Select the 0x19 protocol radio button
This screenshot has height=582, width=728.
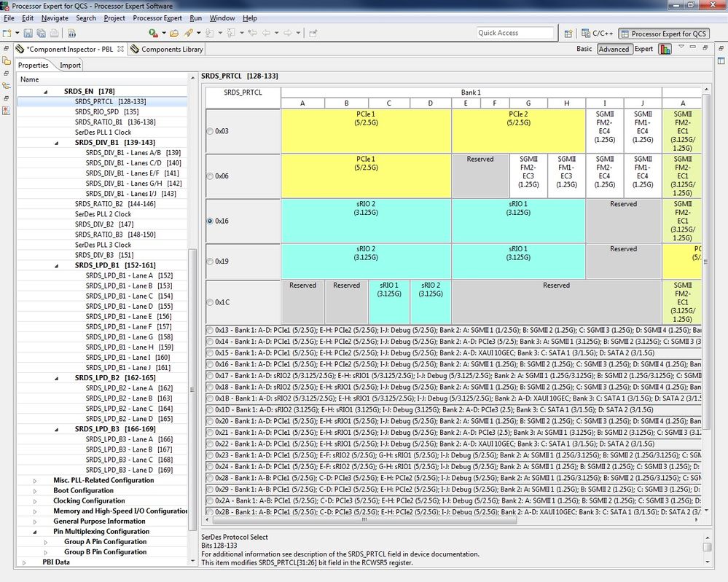(x=210, y=261)
